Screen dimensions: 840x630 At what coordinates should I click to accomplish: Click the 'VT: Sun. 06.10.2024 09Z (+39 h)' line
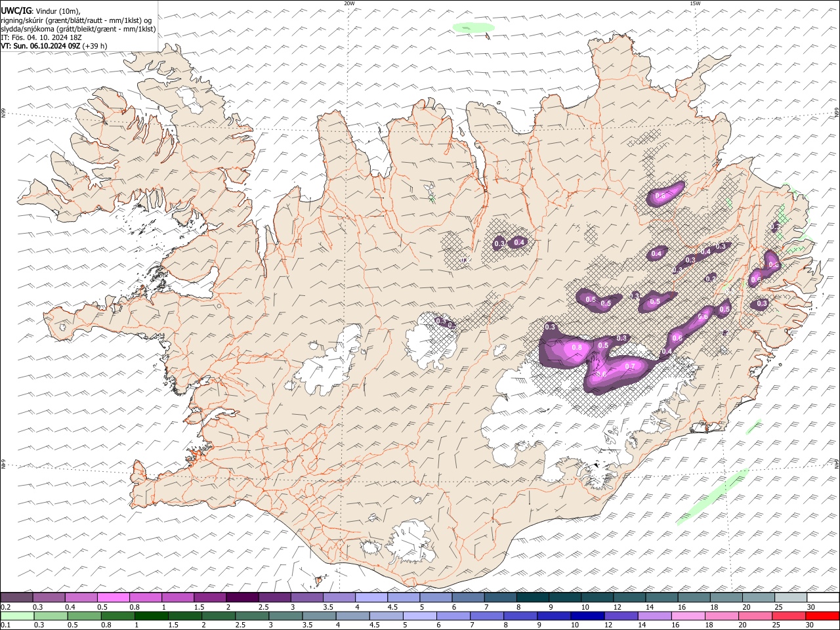[54, 46]
